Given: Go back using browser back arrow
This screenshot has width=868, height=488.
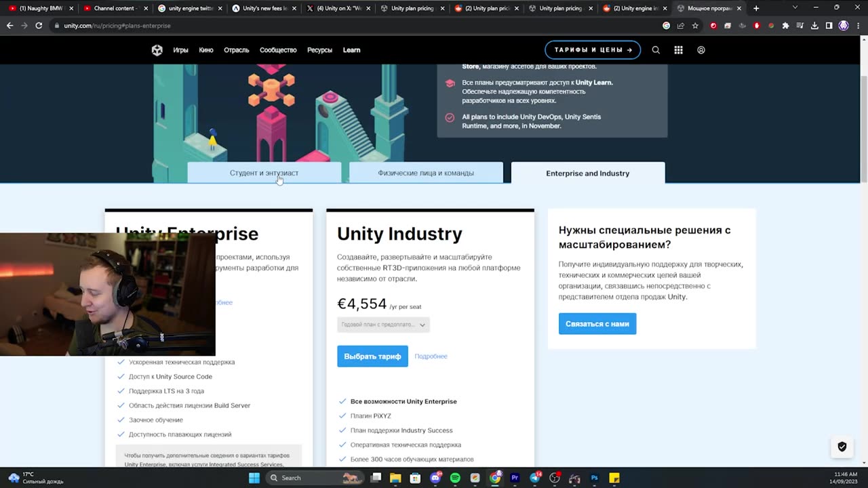Looking at the screenshot, I should click(9, 26).
